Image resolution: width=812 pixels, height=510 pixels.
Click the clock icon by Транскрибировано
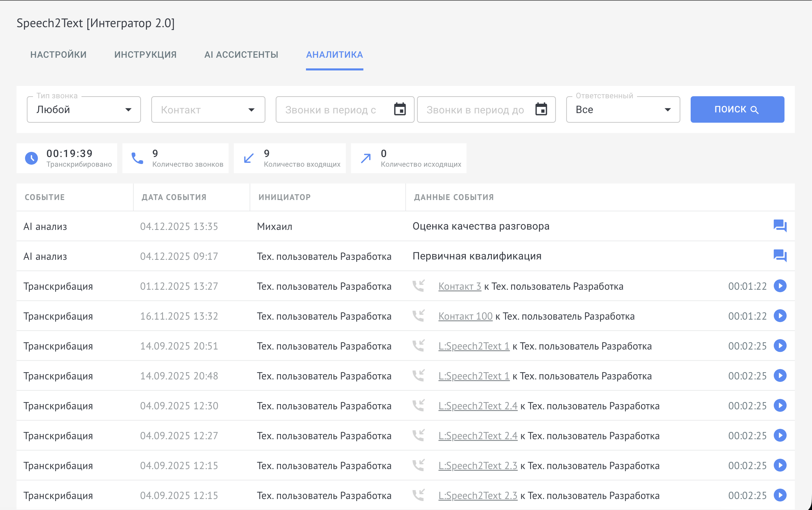point(32,158)
